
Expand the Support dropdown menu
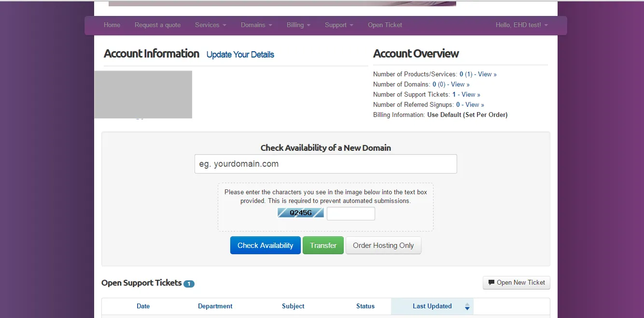tap(339, 25)
